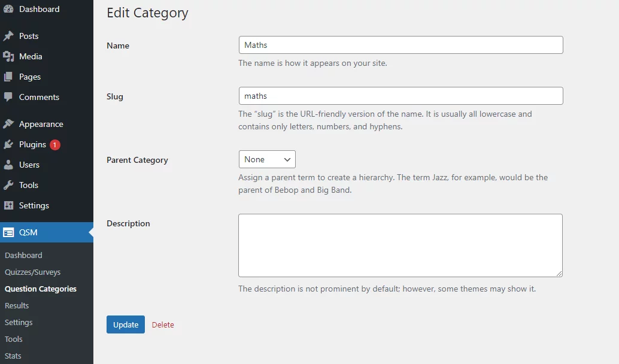Click the Plugins update badge showing 1
The image size is (619, 364).
click(55, 145)
